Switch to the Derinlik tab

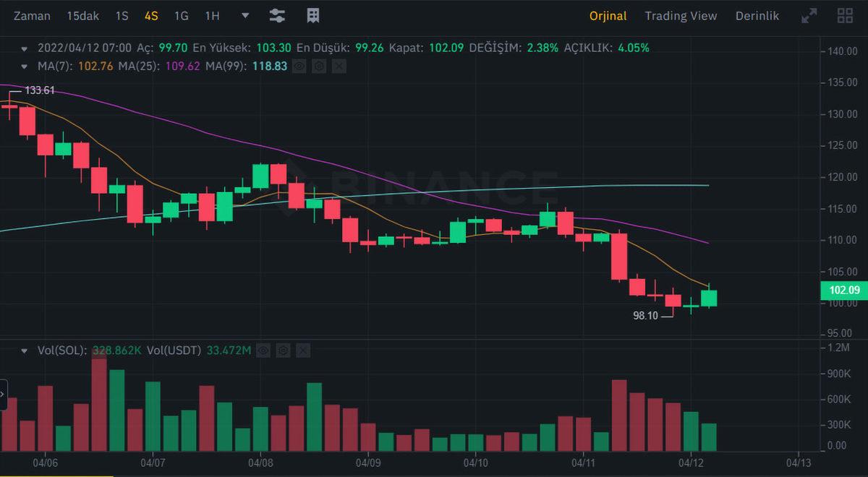[x=757, y=16]
